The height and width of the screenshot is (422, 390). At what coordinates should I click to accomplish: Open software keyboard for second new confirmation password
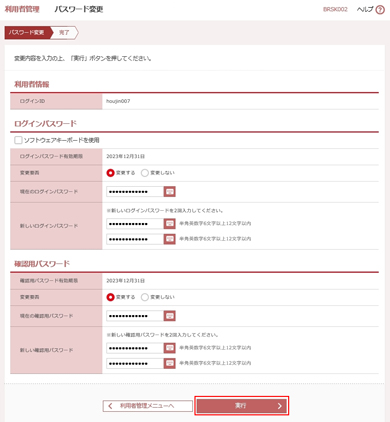click(x=170, y=363)
